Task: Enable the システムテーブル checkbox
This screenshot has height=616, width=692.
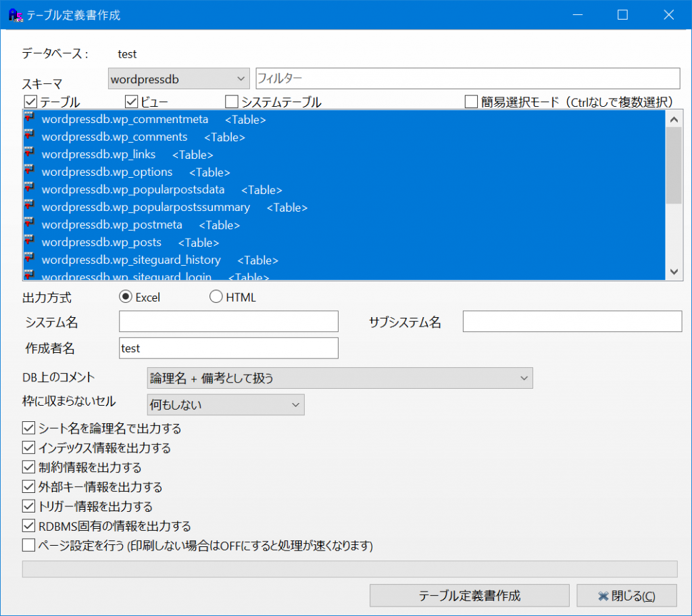Action: 231,102
